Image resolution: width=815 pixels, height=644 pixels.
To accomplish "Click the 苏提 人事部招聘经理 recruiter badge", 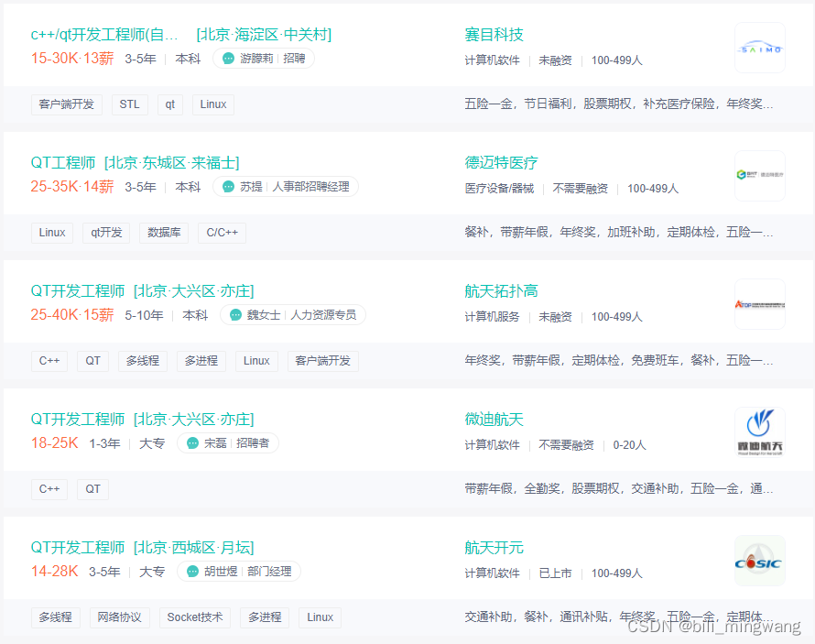I will tap(286, 187).
